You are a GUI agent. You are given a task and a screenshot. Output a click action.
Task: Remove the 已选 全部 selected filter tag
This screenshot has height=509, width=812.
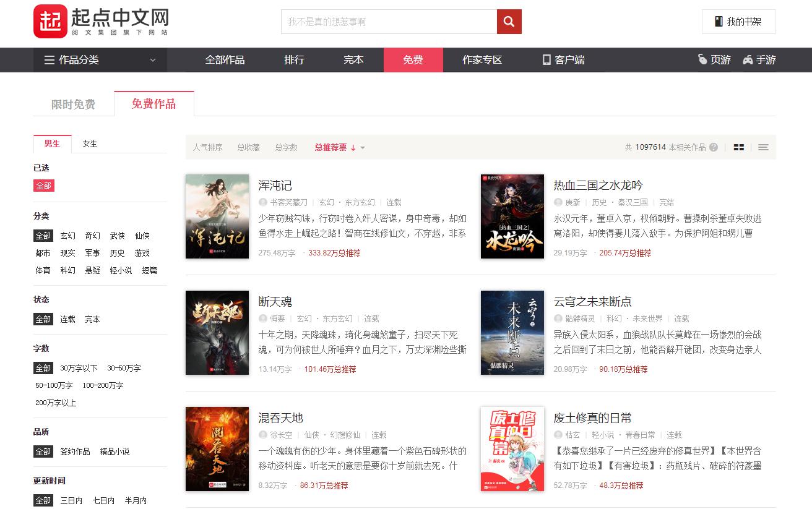pos(44,186)
